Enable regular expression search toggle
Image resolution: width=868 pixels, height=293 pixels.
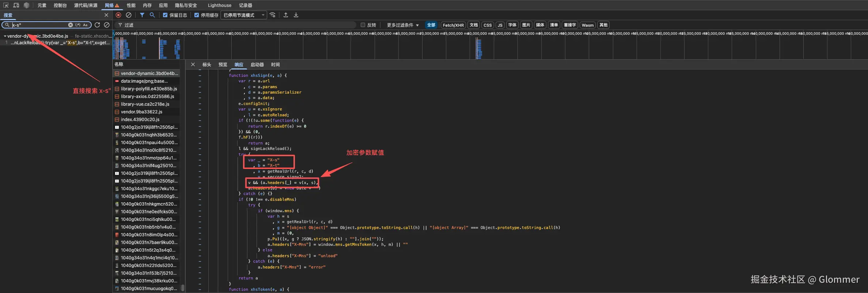point(78,25)
